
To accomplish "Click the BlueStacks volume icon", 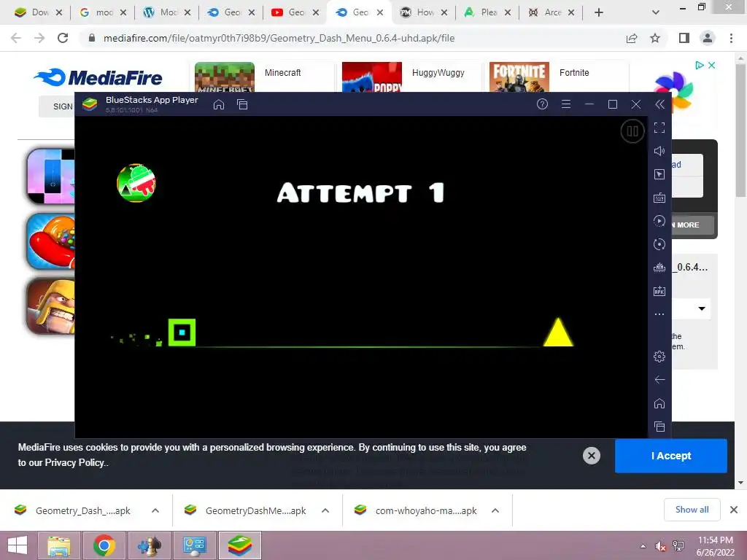I will point(659,151).
